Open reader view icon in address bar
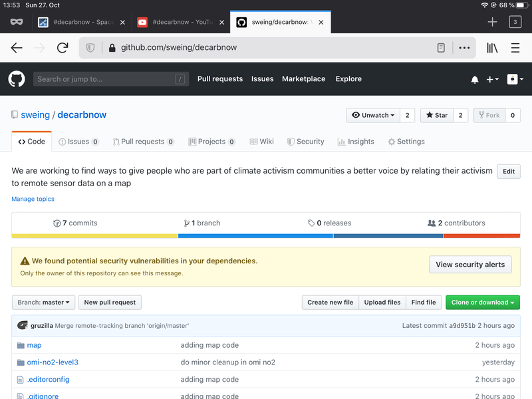The image size is (532, 399). [441, 48]
